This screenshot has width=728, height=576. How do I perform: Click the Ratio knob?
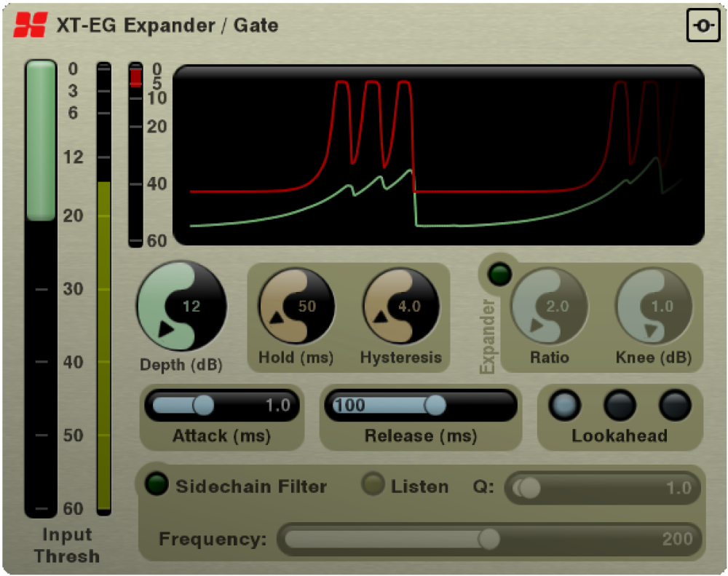[550, 307]
